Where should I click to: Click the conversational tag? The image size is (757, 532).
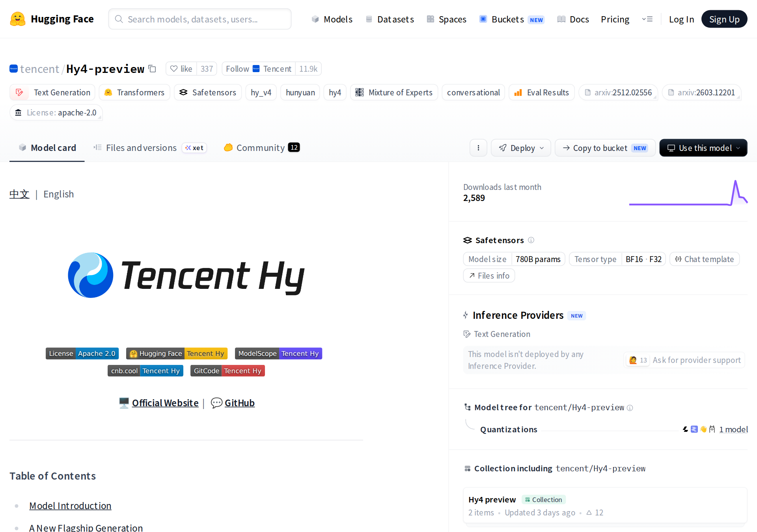(473, 93)
